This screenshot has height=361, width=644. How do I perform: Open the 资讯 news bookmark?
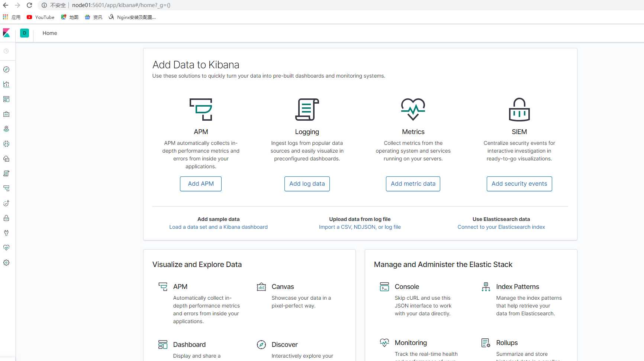pos(94,17)
